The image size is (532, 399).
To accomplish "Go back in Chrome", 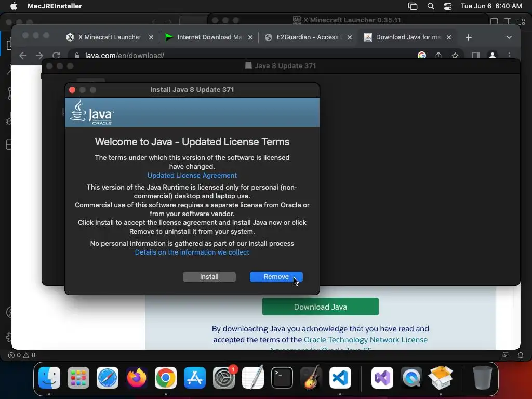I will [23, 55].
